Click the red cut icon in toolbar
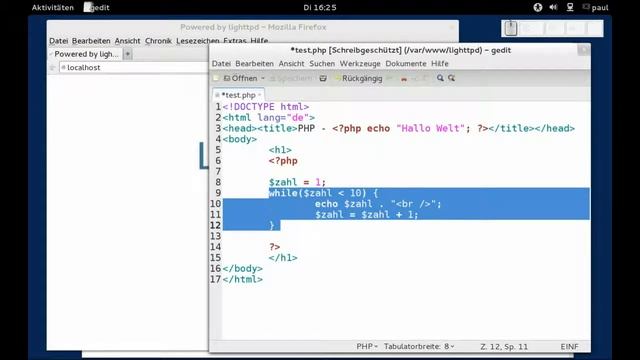The height and width of the screenshot is (360, 640). click(404, 78)
